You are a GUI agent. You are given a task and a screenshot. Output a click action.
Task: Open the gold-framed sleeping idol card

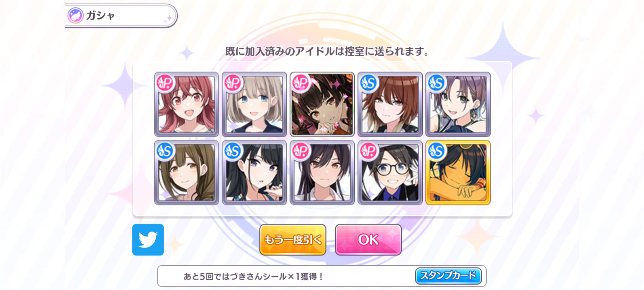click(x=458, y=172)
